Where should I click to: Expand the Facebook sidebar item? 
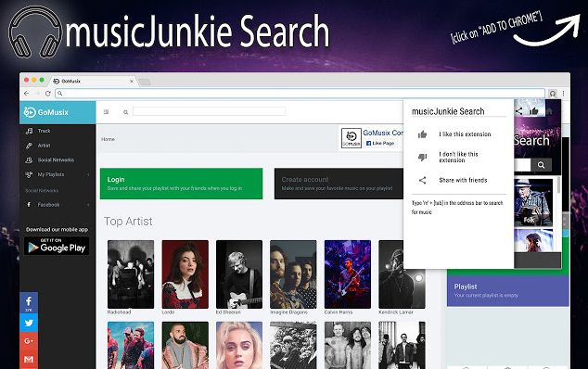point(58,205)
